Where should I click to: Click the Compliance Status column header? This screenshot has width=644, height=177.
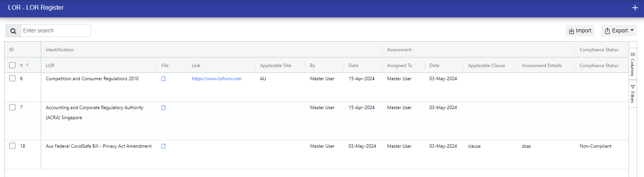[x=599, y=66]
